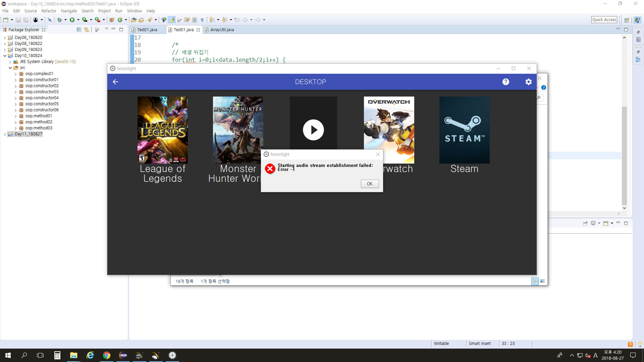
Task: Select Steam app thumbnail
Action: pyautogui.click(x=464, y=130)
